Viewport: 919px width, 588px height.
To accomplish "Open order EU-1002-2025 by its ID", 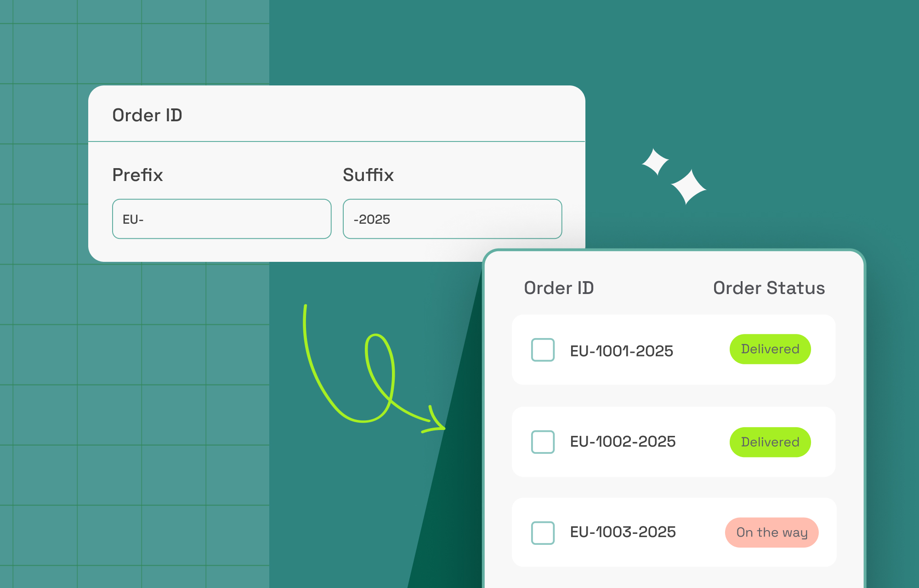I will (623, 441).
